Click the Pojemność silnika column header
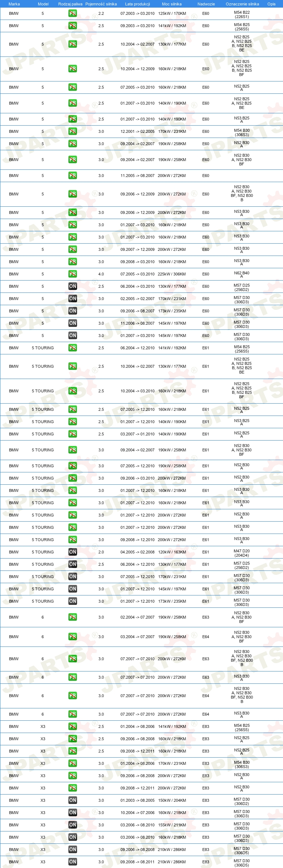 [101, 4]
